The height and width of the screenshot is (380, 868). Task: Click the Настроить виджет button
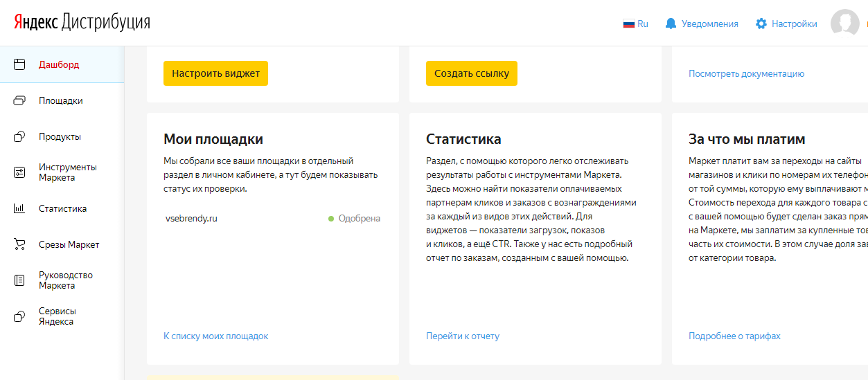[215, 73]
